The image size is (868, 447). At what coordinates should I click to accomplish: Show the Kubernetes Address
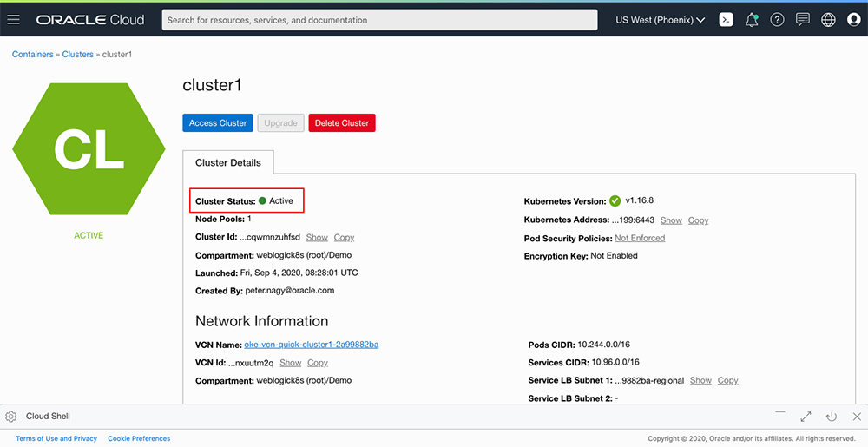pyautogui.click(x=671, y=220)
